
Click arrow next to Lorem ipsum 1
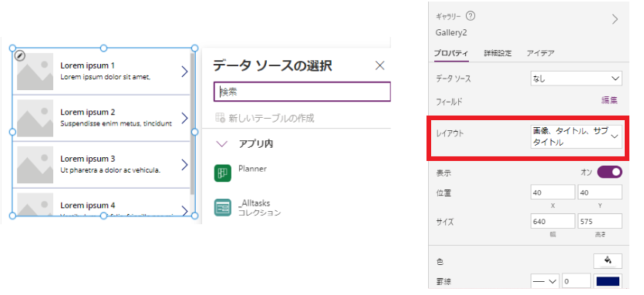[184, 72]
